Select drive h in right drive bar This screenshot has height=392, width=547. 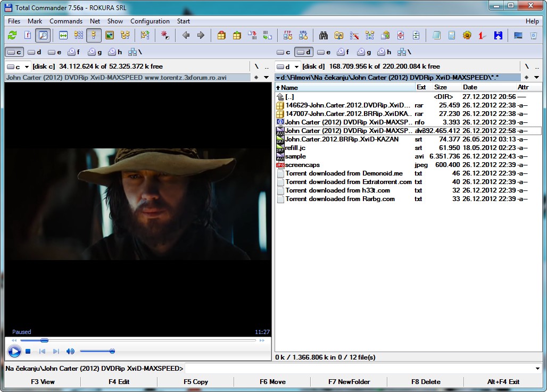(384, 52)
